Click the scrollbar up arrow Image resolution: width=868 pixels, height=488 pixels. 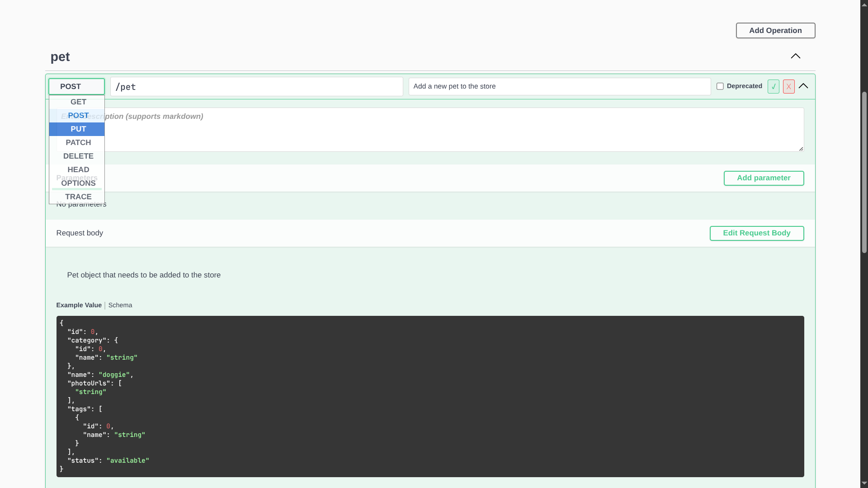864,5
